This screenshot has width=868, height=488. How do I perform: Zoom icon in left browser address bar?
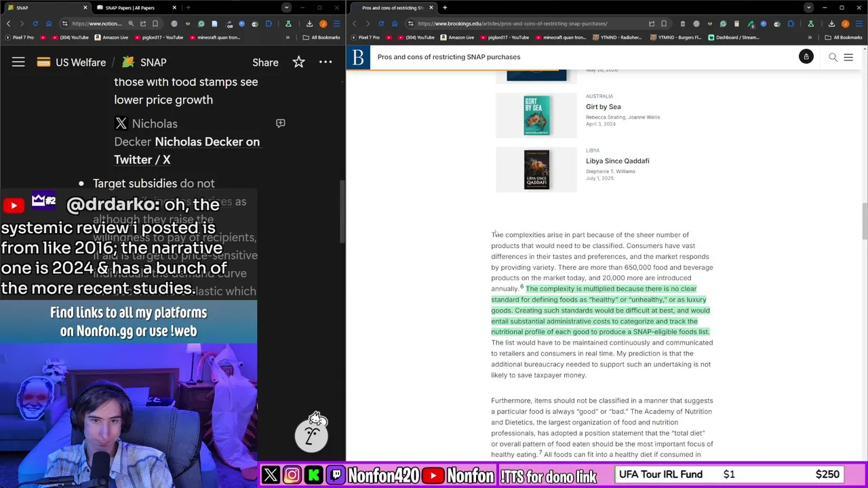pyautogui.click(x=131, y=24)
